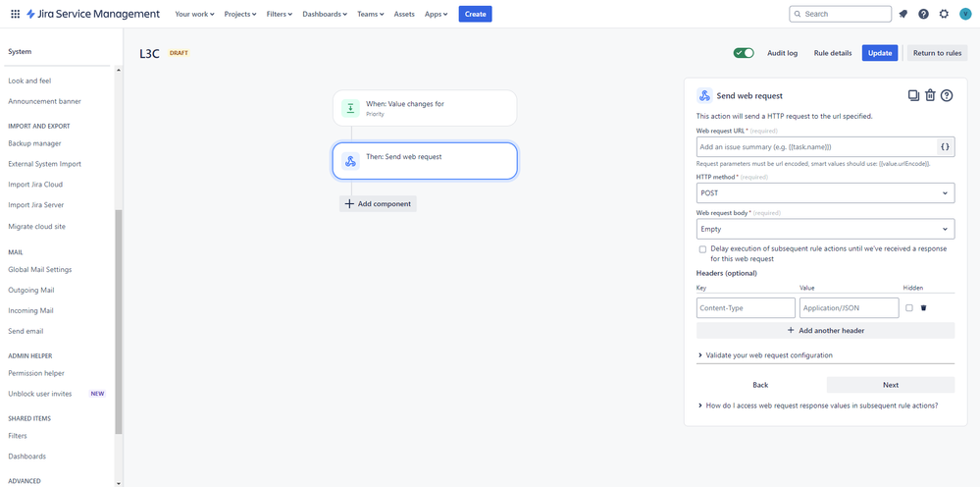The image size is (980, 487).
Task: Click the Jira Service Management logo
Action: click(92, 14)
